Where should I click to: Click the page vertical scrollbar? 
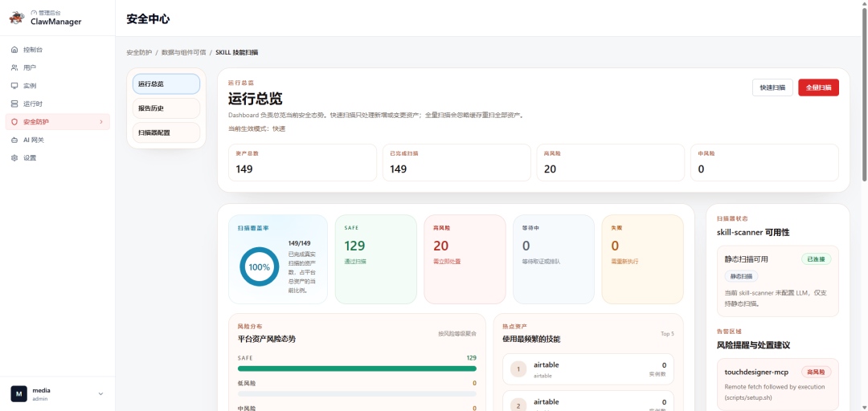(864, 94)
